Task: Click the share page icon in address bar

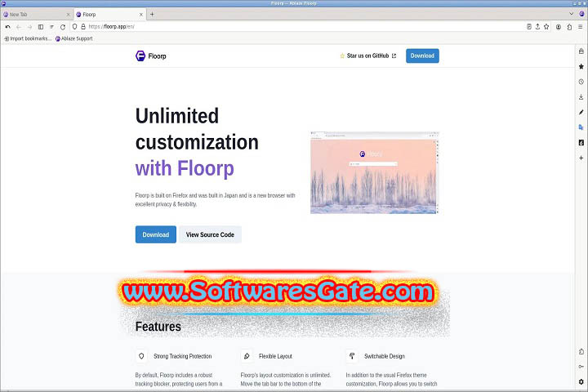Action: tap(537, 27)
